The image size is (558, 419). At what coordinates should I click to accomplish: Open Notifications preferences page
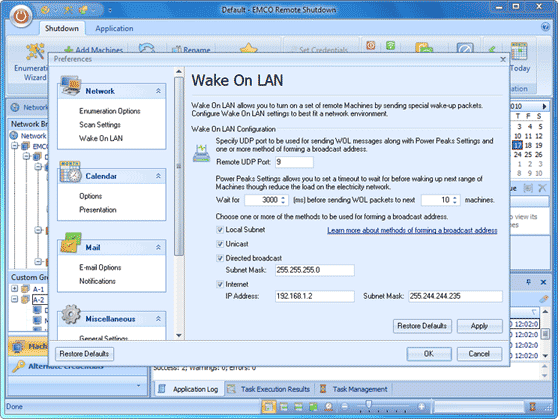pos(98,281)
